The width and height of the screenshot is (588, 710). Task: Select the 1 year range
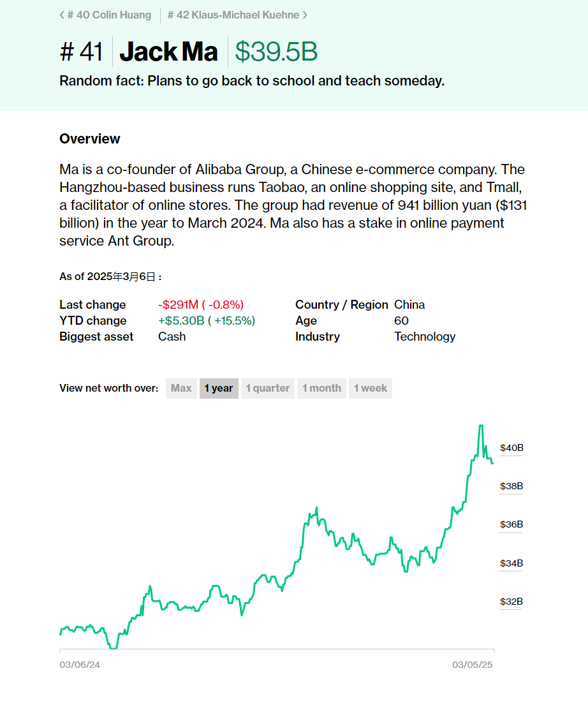(219, 388)
